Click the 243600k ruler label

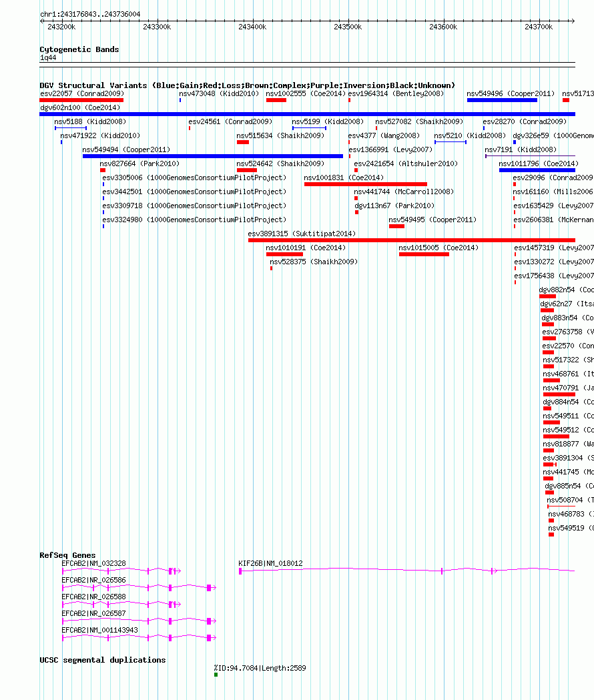[443, 27]
